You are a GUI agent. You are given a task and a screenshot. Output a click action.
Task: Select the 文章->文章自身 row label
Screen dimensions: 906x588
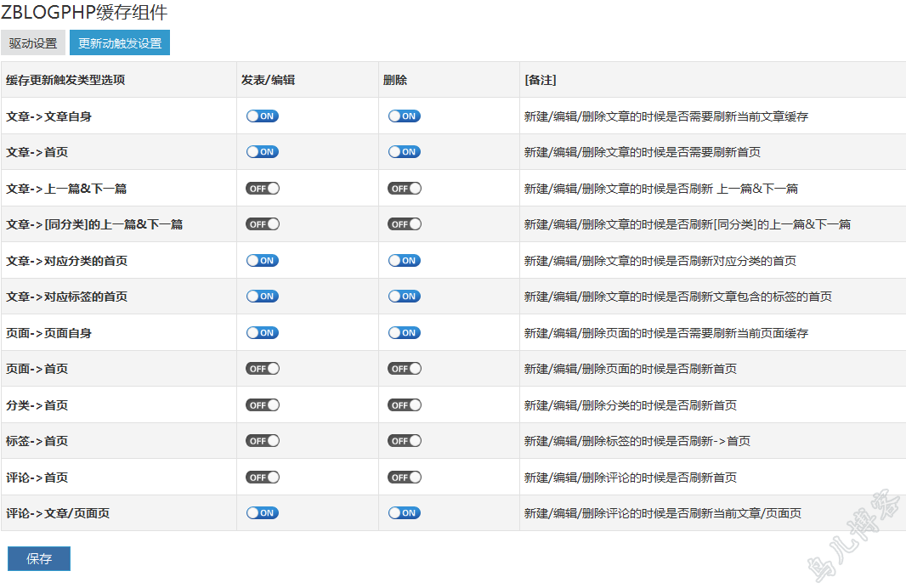(x=48, y=116)
